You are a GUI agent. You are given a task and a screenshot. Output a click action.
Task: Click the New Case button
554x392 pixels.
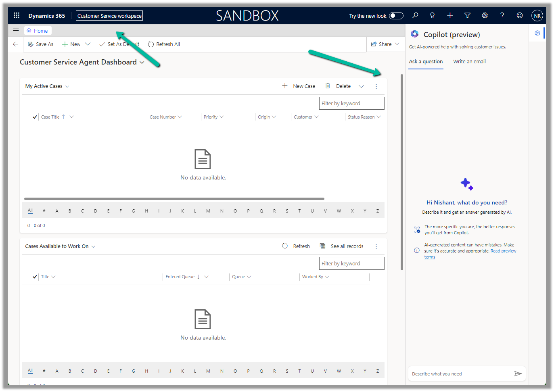pos(299,86)
